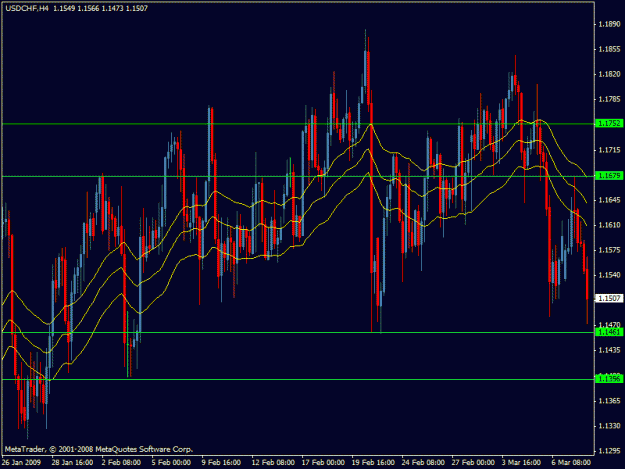Viewport: 625px width, 469px height.
Task: Click the 6 Mar 08:00 time label
Action: [x=571, y=462]
